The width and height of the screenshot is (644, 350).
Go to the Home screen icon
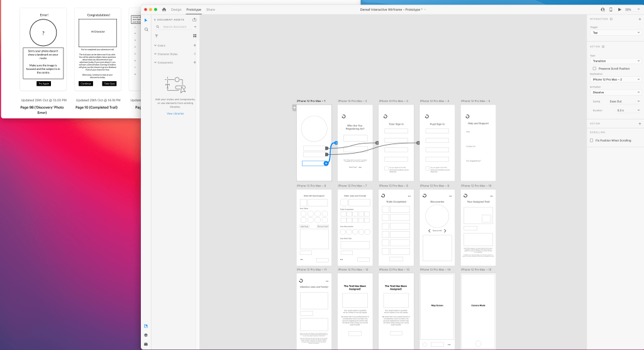point(164,10)
